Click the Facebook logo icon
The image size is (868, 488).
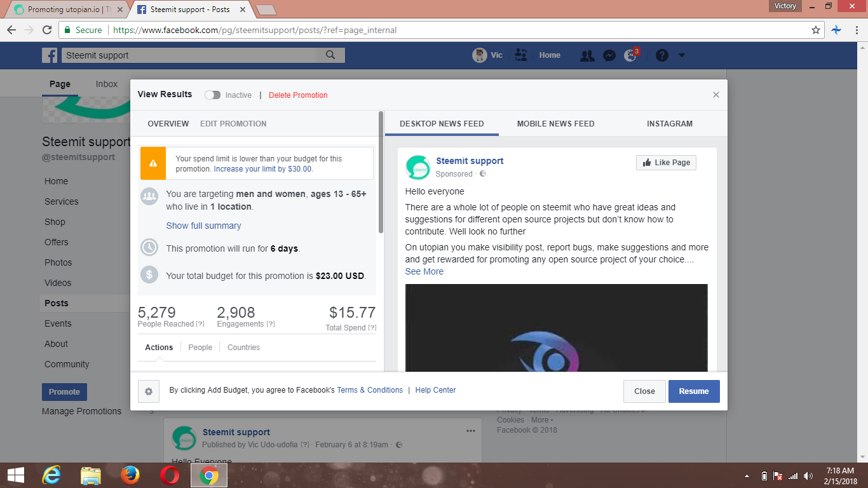49,55
